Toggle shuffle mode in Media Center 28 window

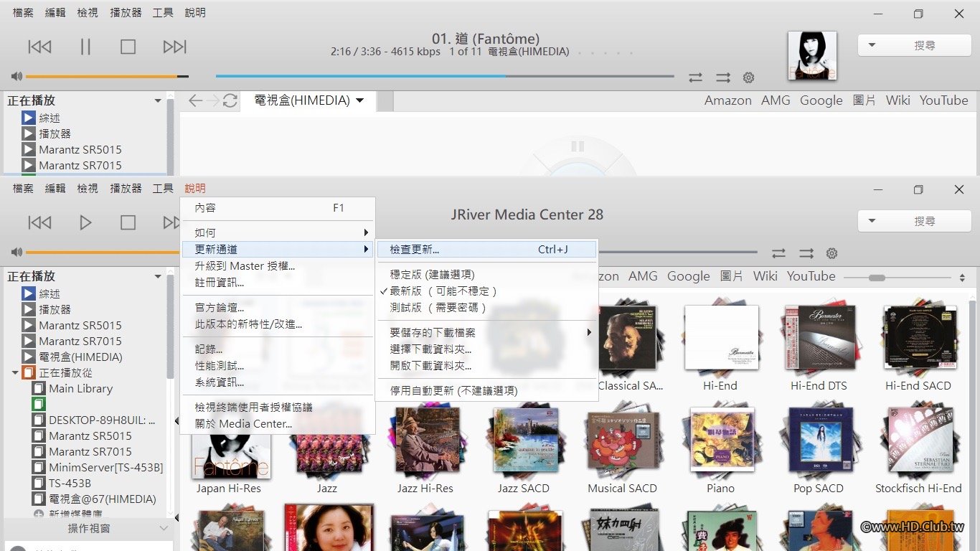[x=806, y=253]
